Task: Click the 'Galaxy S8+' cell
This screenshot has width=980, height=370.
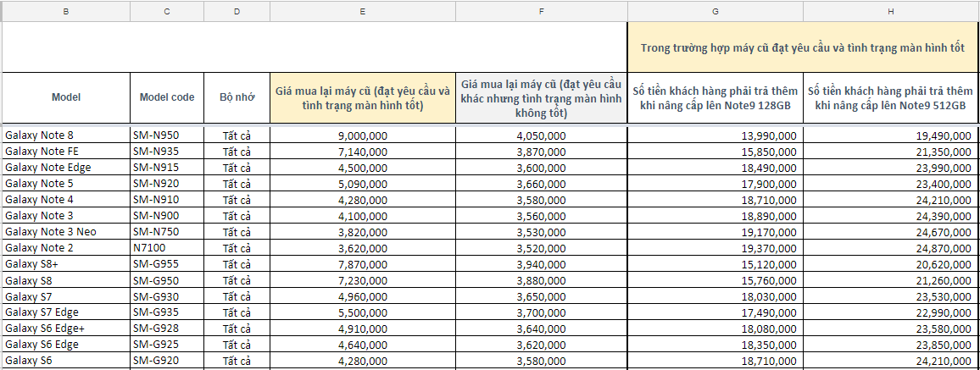Action: coord(66,264)
